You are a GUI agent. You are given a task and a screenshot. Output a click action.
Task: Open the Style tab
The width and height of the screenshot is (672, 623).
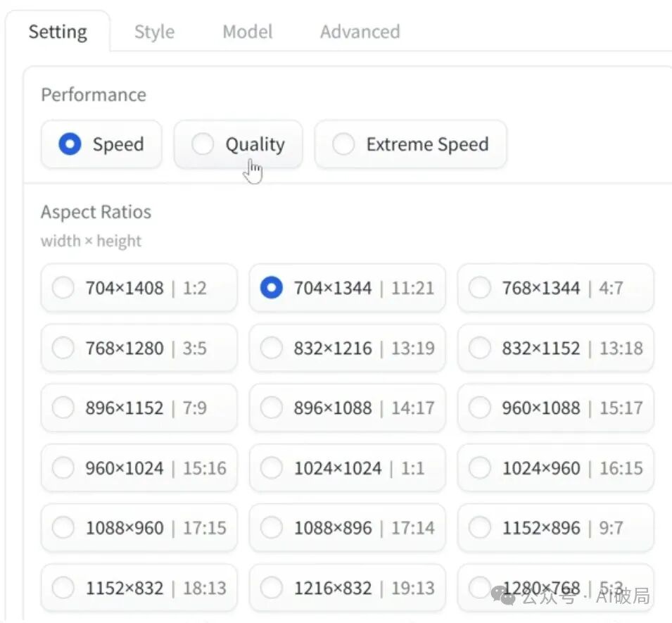click(x=154, y=32)
